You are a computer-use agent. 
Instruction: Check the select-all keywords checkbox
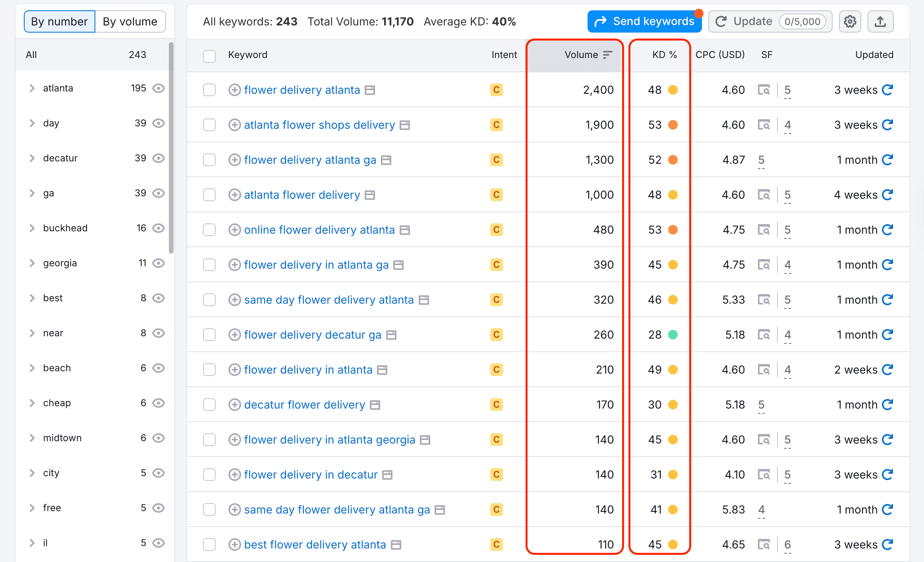click(209, 56)
